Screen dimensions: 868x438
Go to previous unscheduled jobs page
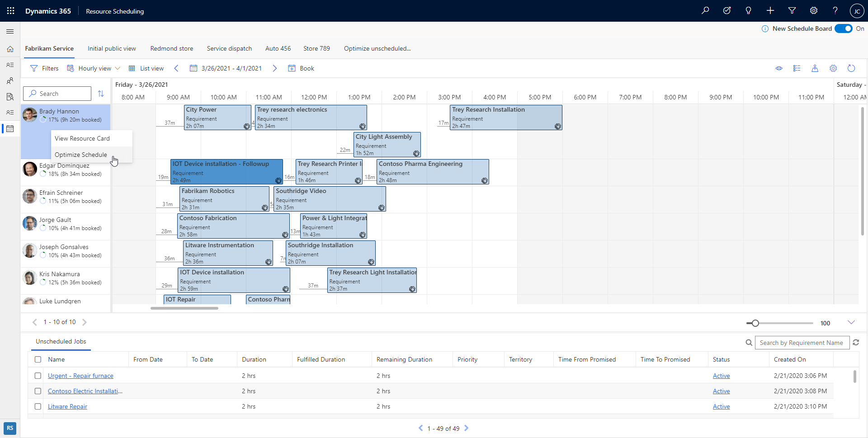coord(420,428)
